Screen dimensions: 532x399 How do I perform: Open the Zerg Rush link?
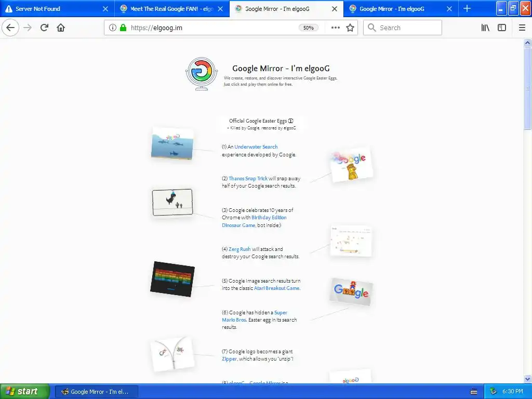240,249
